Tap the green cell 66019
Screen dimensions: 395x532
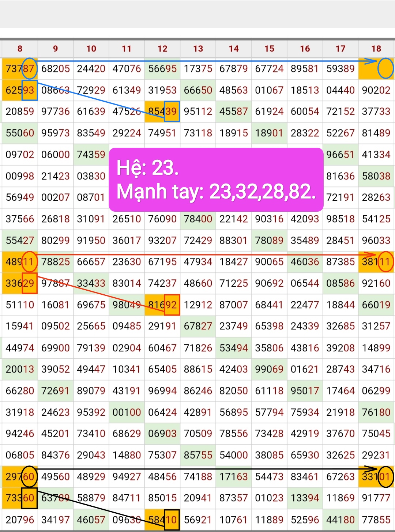pos(376,305)
